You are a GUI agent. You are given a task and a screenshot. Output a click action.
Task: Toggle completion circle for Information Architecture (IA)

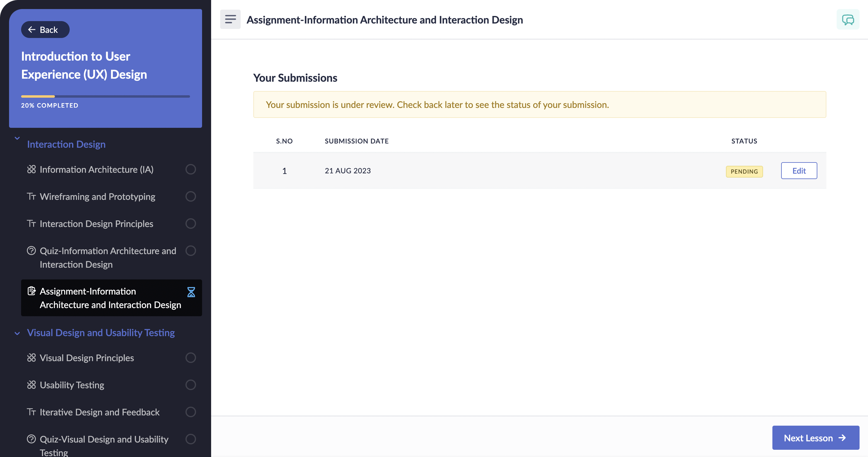pyautogui.click(x=190, y=169)
